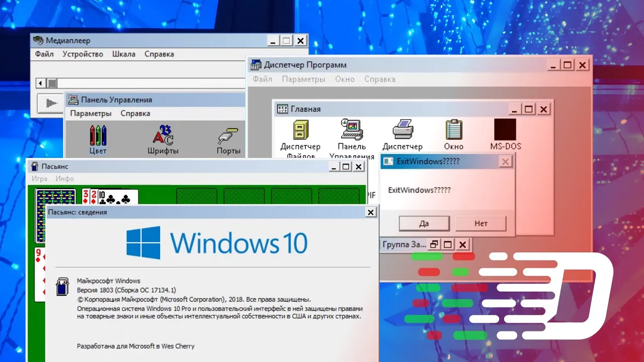Click the 9 of diamonds card
This screenshot has width=644, height=362.
[40, 274]
